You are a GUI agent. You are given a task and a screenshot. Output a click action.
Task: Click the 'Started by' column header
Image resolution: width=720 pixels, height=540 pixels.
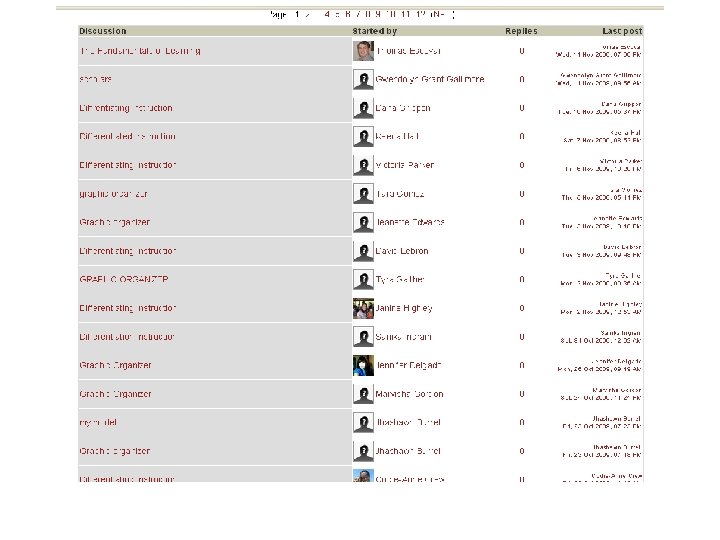[375, 31]
